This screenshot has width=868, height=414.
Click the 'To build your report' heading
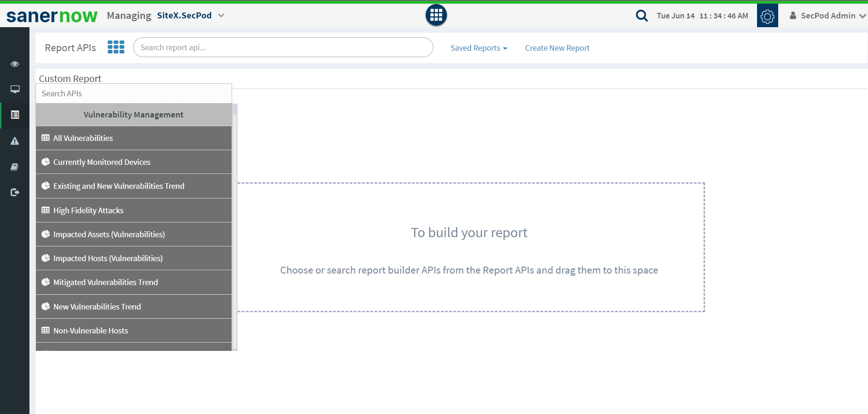[x=469, y=233]
